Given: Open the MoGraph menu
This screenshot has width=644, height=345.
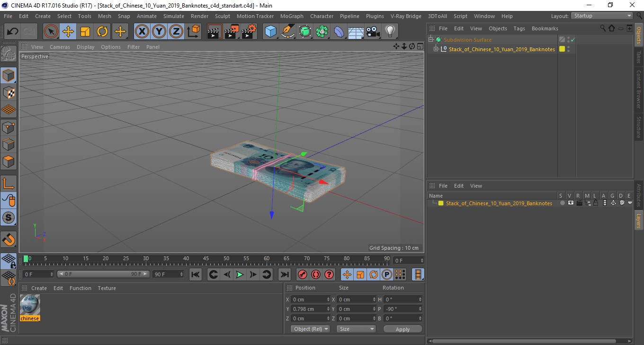Looking at the screenshot, I should pyautogui.click(x=292, y=16).
